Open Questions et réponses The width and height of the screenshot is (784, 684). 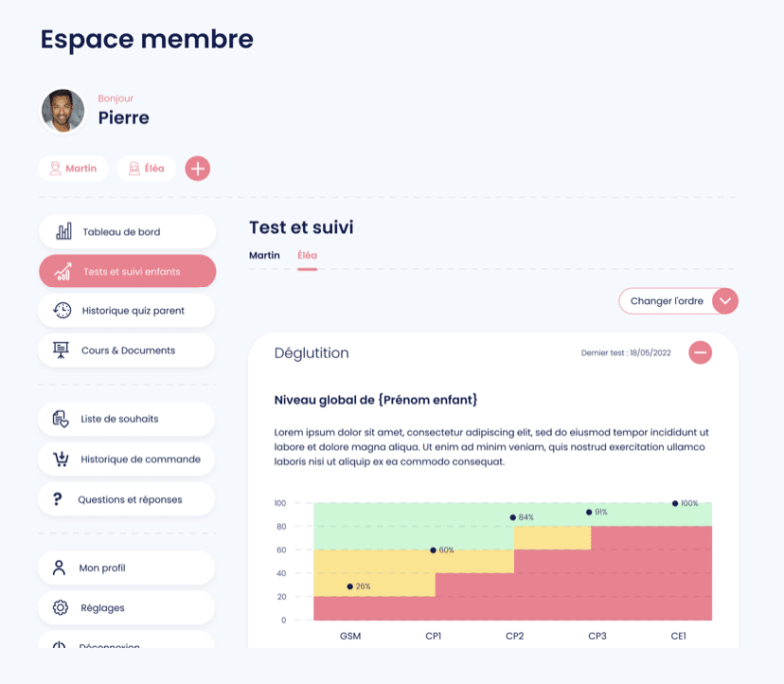click(127, 499)
